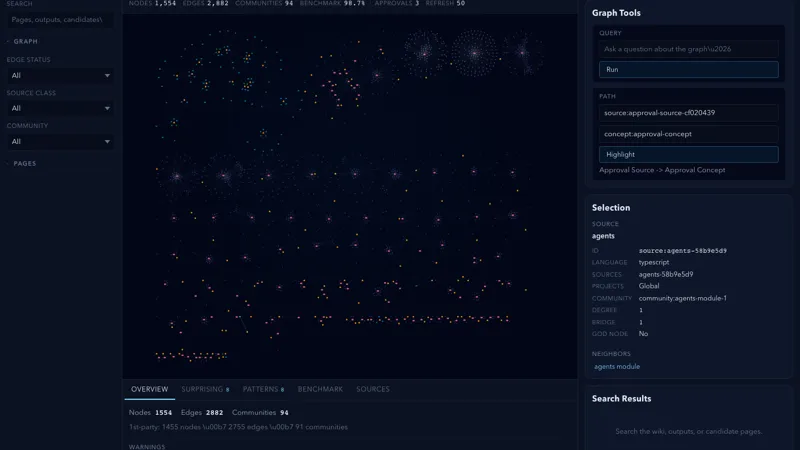Click the selected node name agents
800x450 pixels.
point(603,236)
